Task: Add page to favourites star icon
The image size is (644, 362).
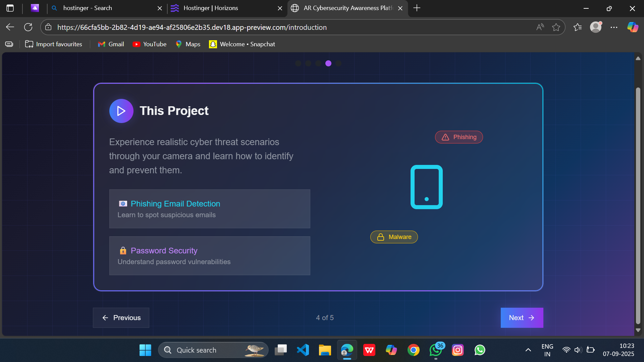Action: click(556, 27)
